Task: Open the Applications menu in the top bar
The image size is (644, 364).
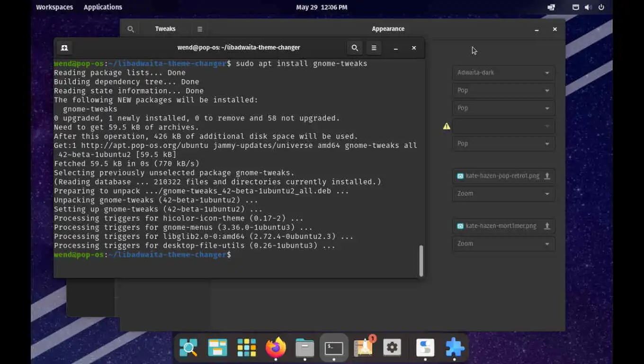Action: click(103, 7)
